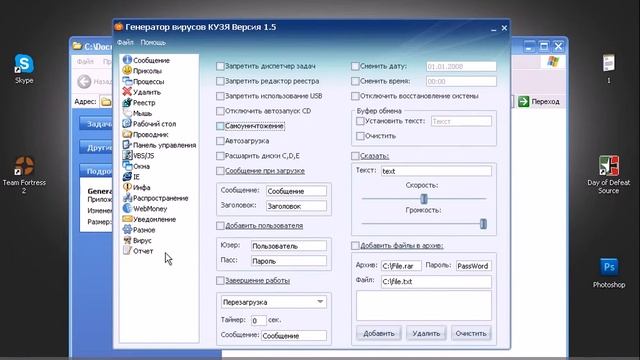Click the Очистить button below the file list

pos(471,333)
